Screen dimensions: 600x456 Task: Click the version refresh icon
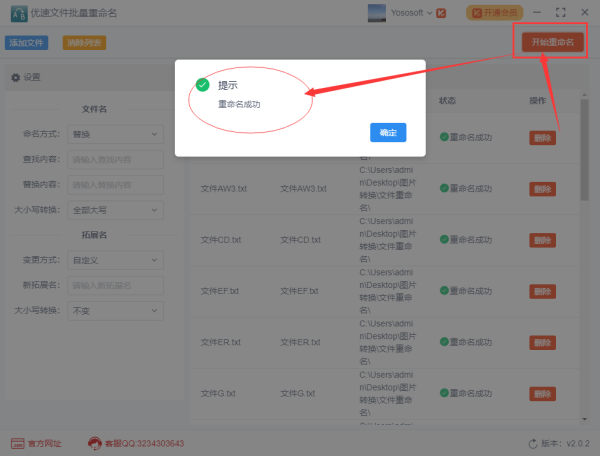click(533, 444)
